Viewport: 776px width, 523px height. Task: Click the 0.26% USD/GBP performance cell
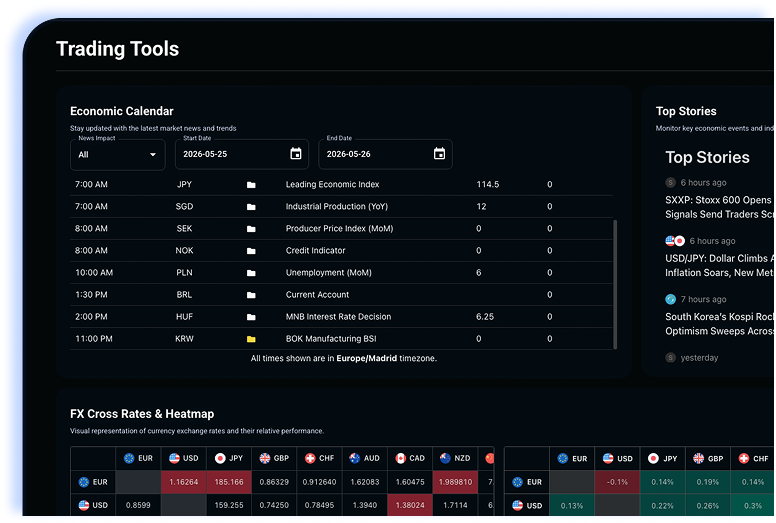click(708, 506)
